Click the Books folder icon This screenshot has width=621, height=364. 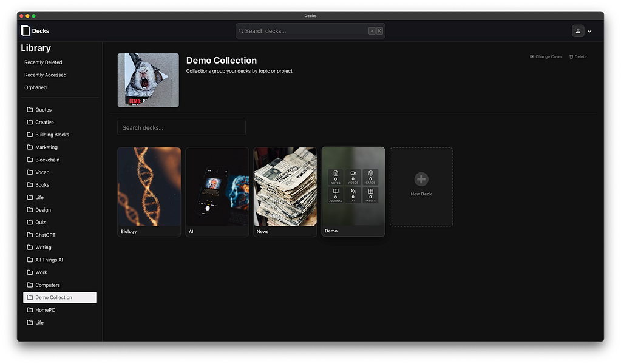30,184
